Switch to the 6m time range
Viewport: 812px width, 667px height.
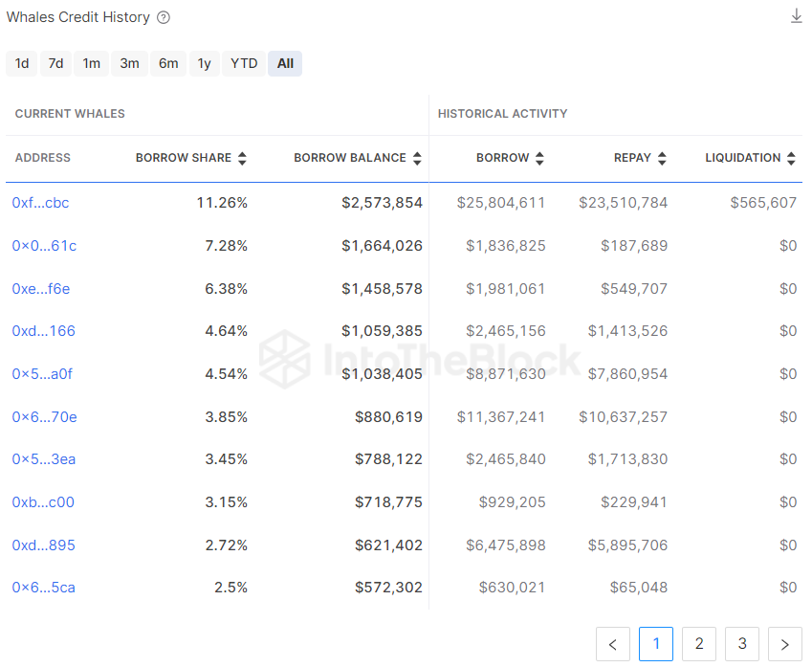pos(168,63)
